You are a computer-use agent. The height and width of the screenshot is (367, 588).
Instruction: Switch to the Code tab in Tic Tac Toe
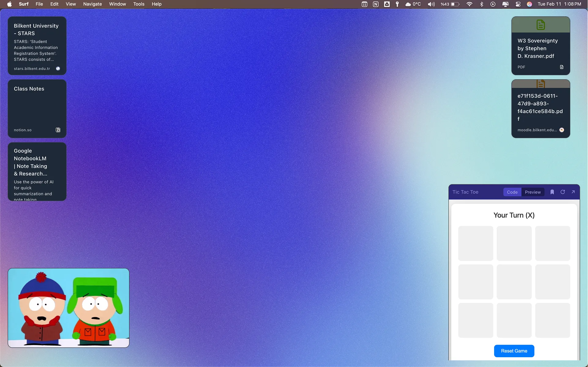tap(512, 192)
